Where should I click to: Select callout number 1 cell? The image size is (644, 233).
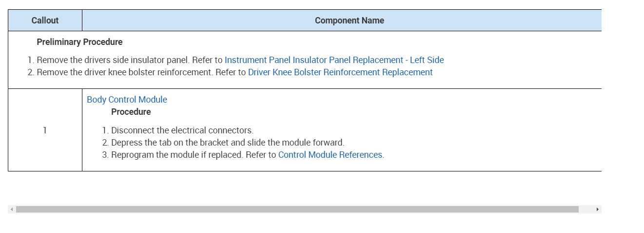[x=45, y=130]
